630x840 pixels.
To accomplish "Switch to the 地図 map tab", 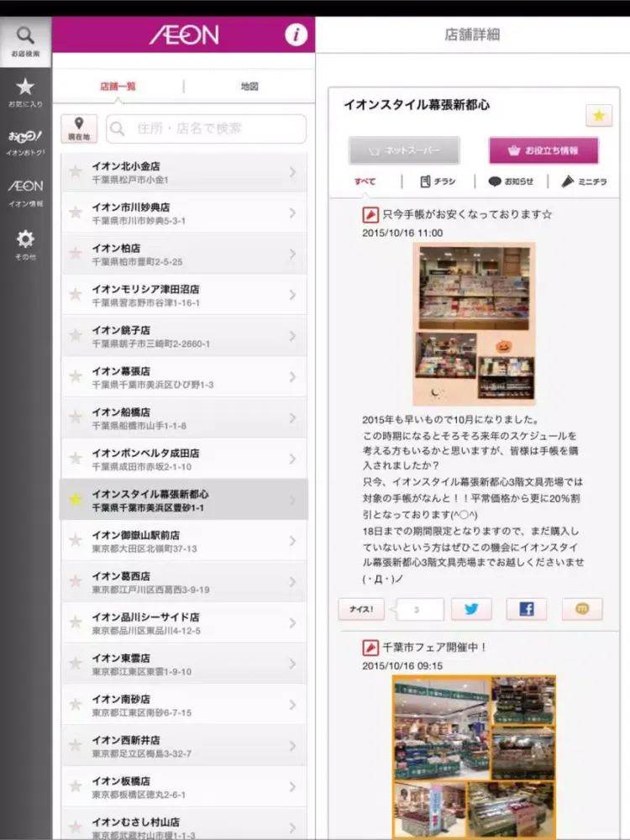I will point(249,87).
